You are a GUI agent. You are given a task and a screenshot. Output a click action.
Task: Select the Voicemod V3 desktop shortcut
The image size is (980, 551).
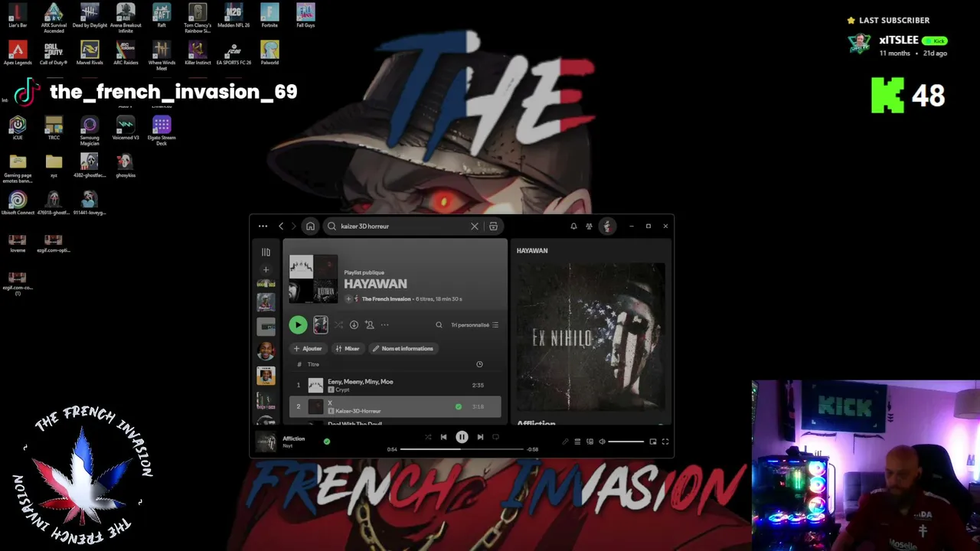pyautogui.click(x=126, y=128)
